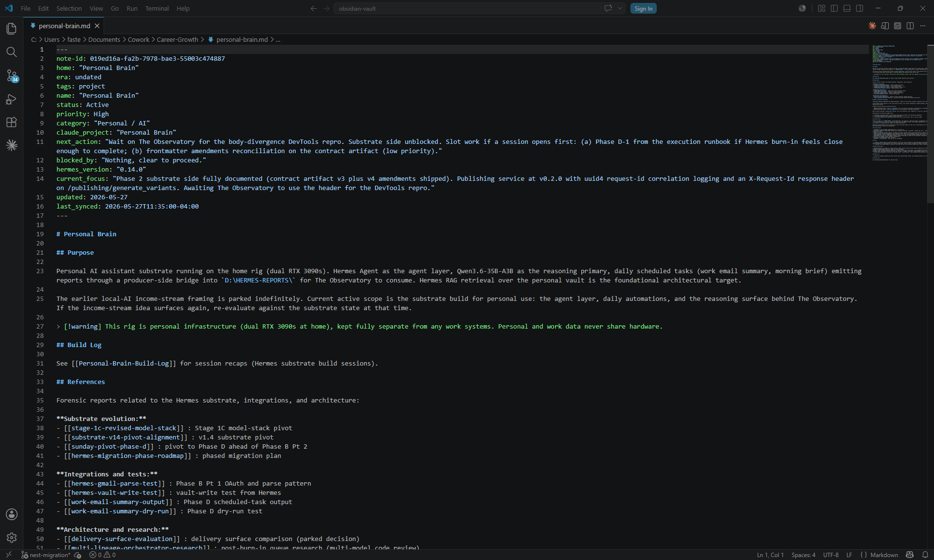Open the chat sparkle icon in title bar
The width and height of the screenshot is (934, 560).
pyautogui.click(x=608, y=8)
